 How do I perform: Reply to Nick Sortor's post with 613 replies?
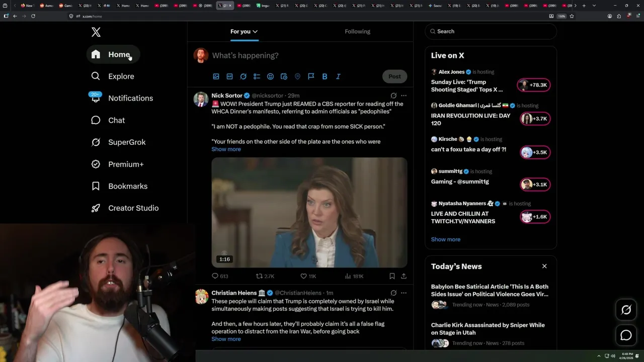pyautogui.click(x=220, y=276)
